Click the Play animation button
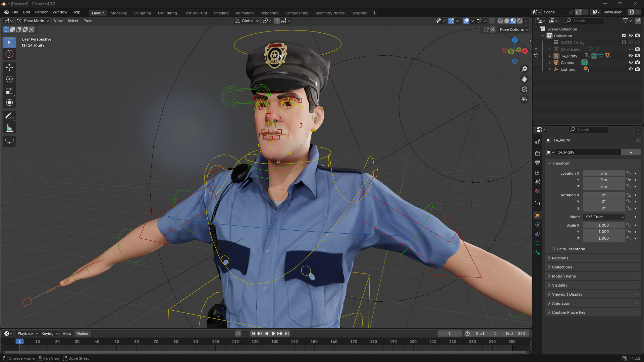 pos(273,334)
